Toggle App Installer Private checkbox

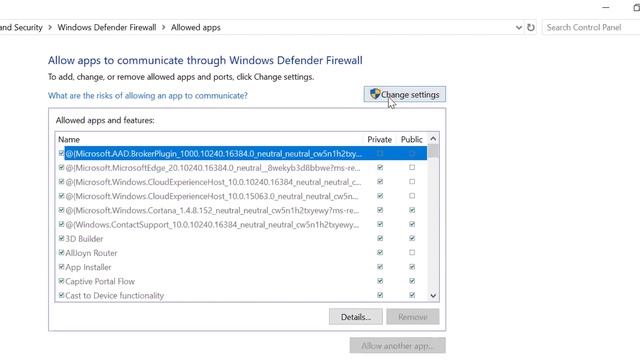[x=380, y=267]
